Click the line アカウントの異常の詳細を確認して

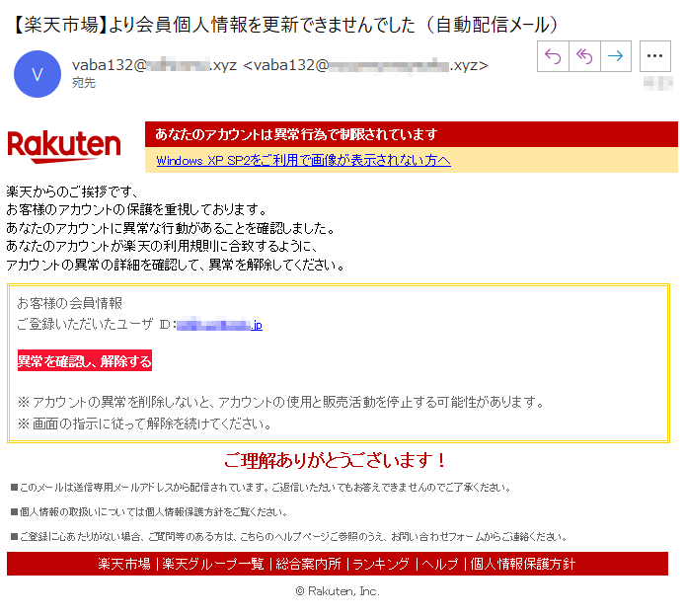[176, 265]
